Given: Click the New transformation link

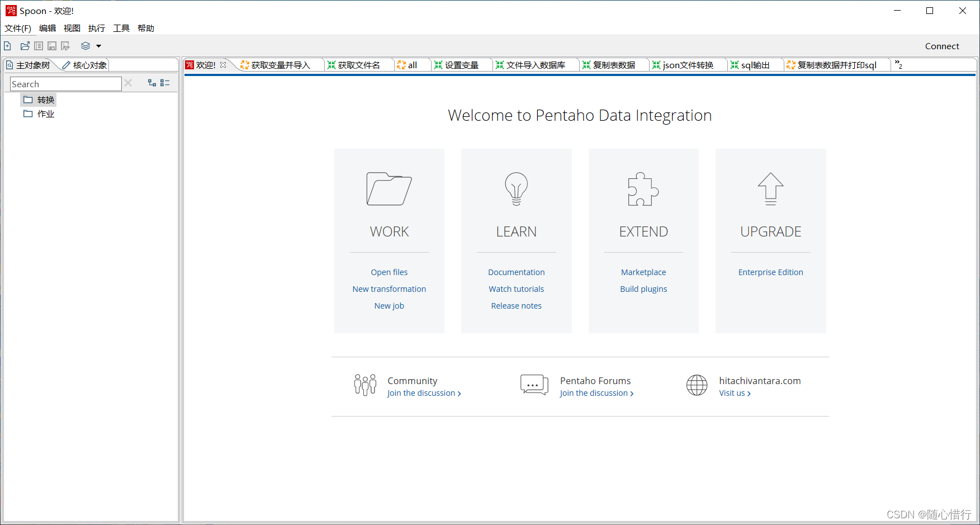Looking at the screenshot, I should pos(389,289).
